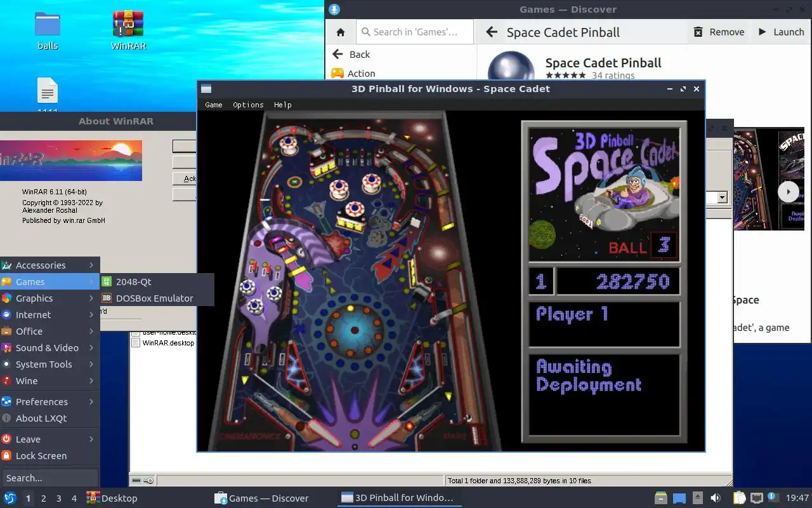Click the network tray icon
Viewport: 812px width, 508px height.
(x=756, y=498)
